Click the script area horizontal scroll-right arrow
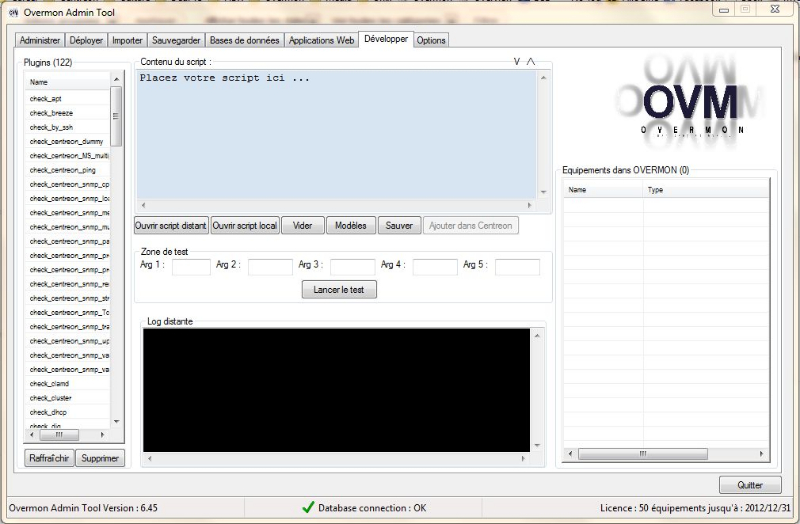The width and height of the screenshot is (800, 524). 529,205
